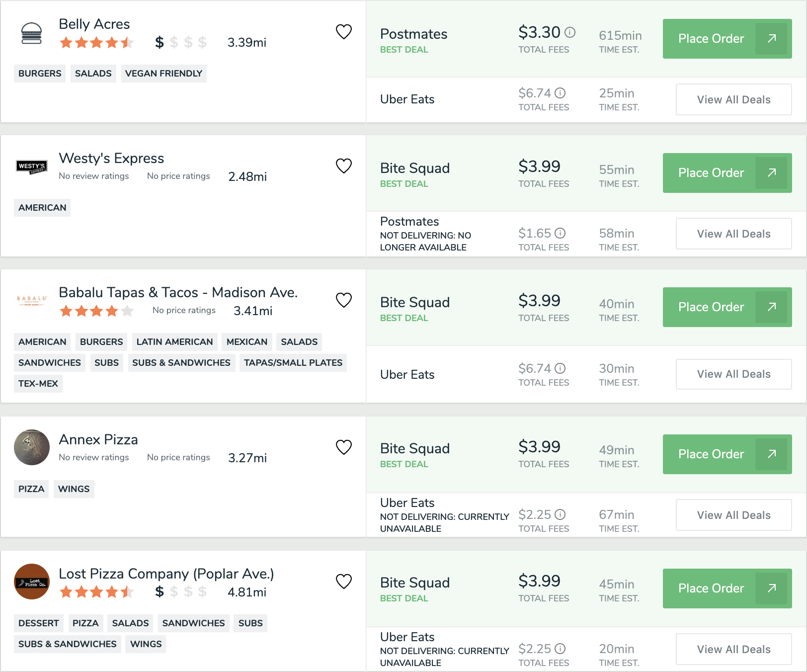Viewport: 807px width, 672px height.
Task: Select TAPAS/SMALL PLATES tag
Action: (x=293, y=363)
